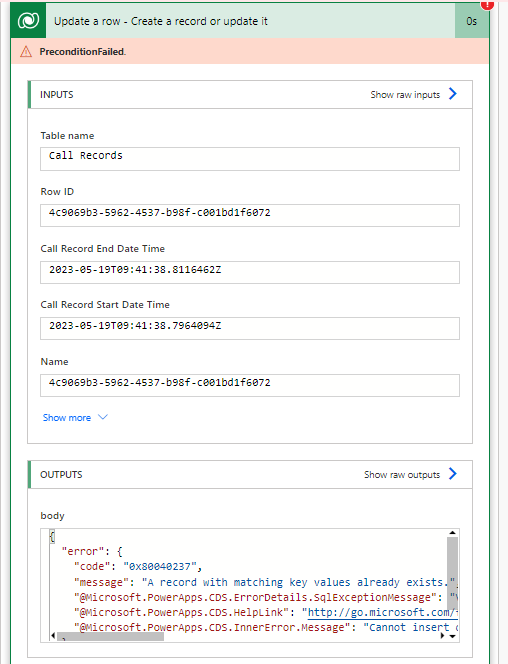Viewport: 508px width, 664px height.
Task: Click the 0s duration badge
Action: tap(472, 21)
